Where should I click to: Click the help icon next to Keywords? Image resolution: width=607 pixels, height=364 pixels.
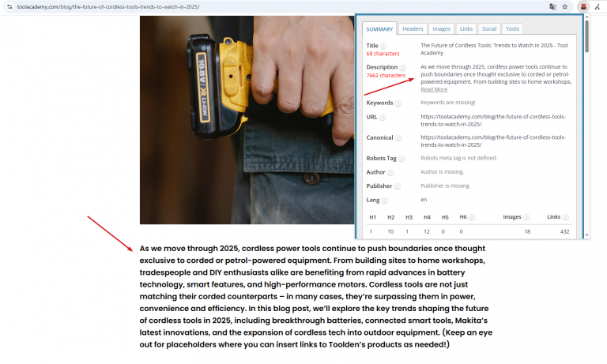coord(398,103)
